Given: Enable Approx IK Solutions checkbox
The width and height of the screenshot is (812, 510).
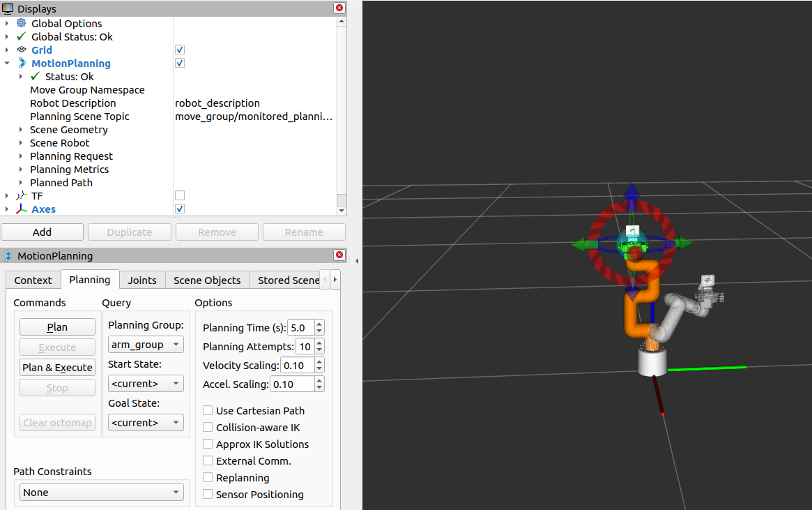Looking at the screenshot, I should coord(208,444).
